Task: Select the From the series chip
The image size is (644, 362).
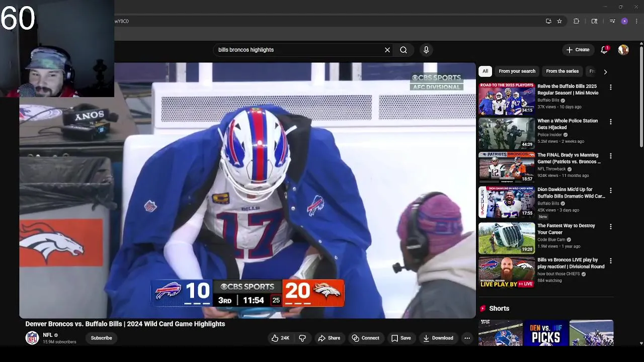Action: pyautogui.click(x=562, y=71)
